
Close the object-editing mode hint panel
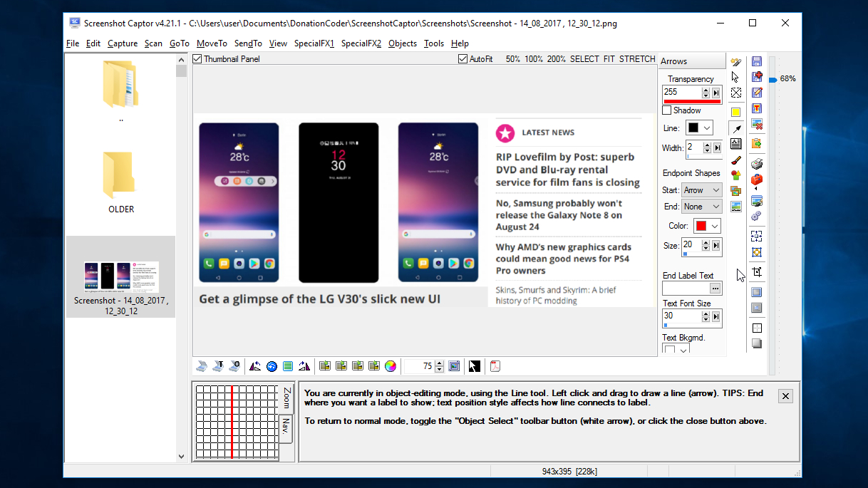click(785, 396)
